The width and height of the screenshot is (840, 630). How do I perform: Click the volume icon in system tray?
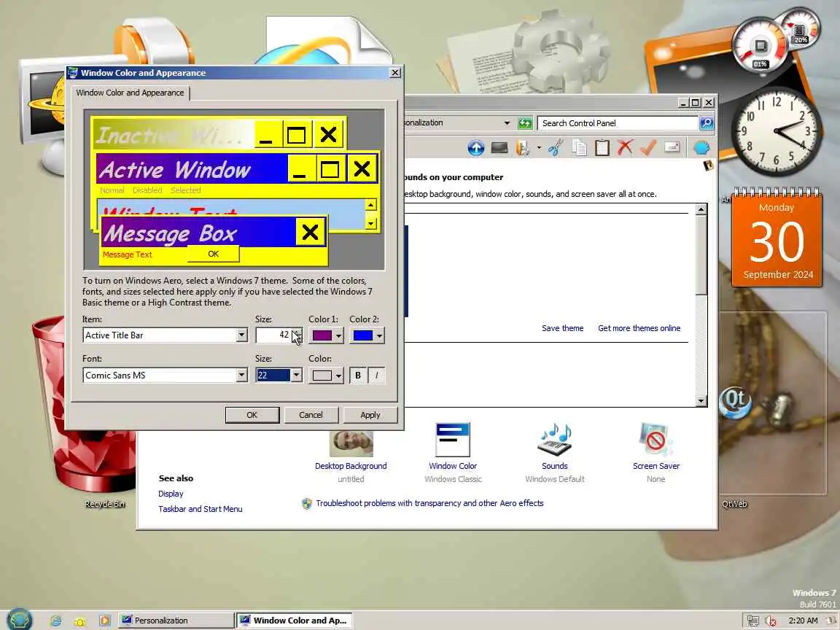point(771,621)
